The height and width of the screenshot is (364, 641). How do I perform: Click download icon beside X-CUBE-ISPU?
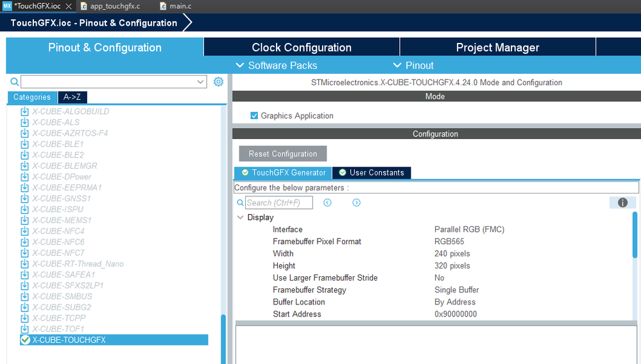pyautogui.click(x=24, y=210)
